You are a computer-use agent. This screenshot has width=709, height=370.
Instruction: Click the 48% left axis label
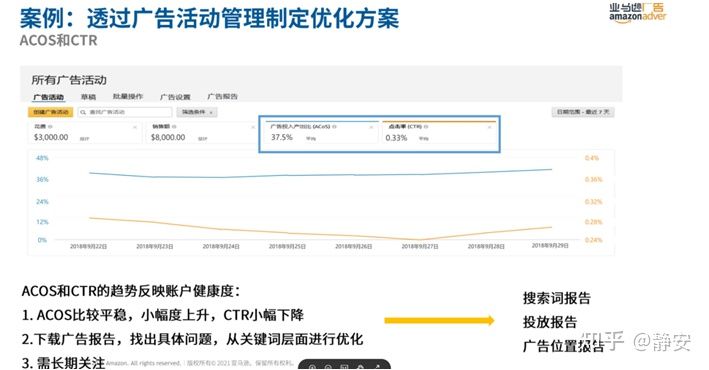(42, 158)
